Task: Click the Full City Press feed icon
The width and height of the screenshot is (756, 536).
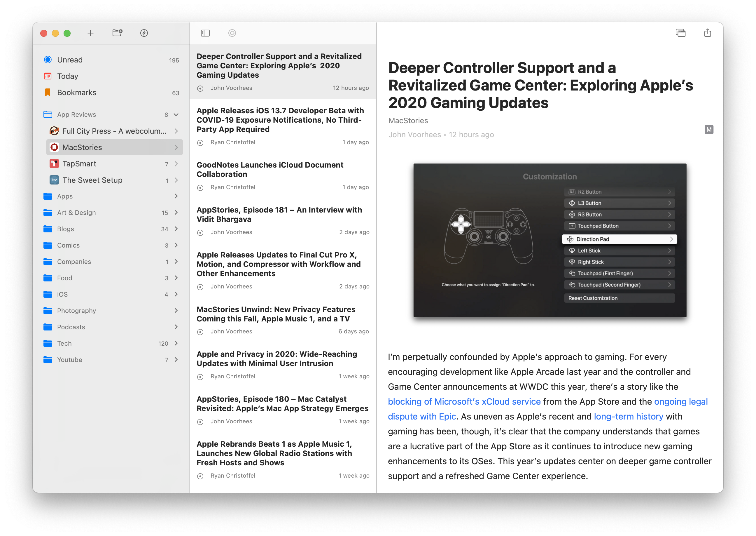Action: point(54,131)
